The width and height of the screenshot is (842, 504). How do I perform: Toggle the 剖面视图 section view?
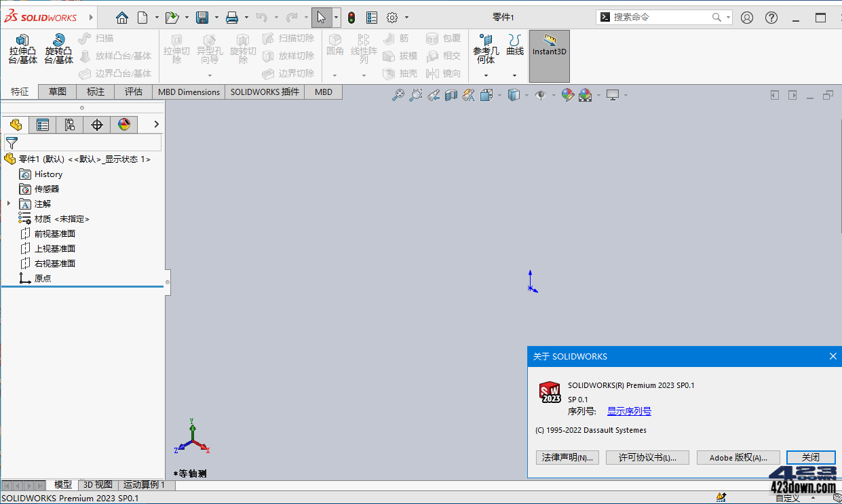pyautogui.click(x=450, y=95)
